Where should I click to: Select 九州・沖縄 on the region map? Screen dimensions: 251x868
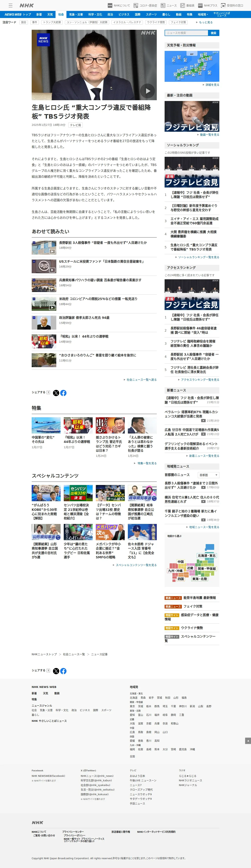(x=175, y=571)
